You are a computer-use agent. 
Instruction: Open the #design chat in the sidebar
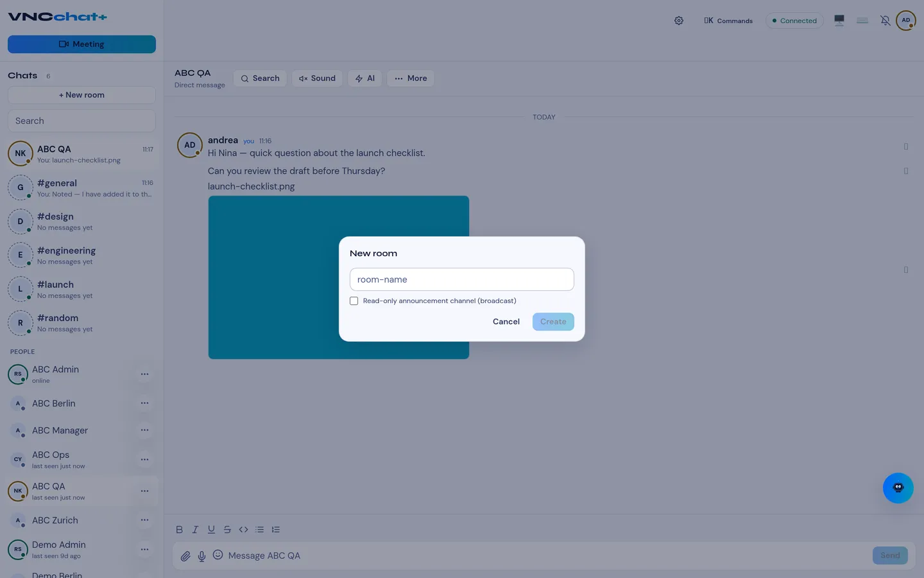click(81, 222)
